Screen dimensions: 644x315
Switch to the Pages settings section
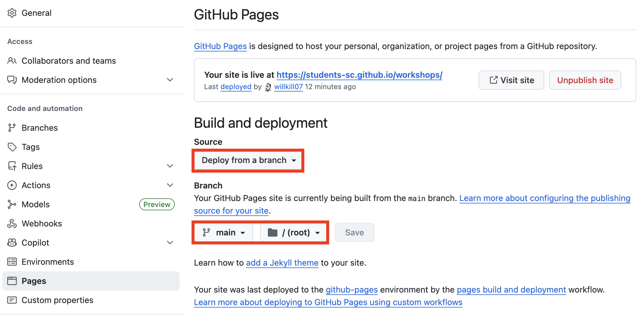(x=34, y=281)
